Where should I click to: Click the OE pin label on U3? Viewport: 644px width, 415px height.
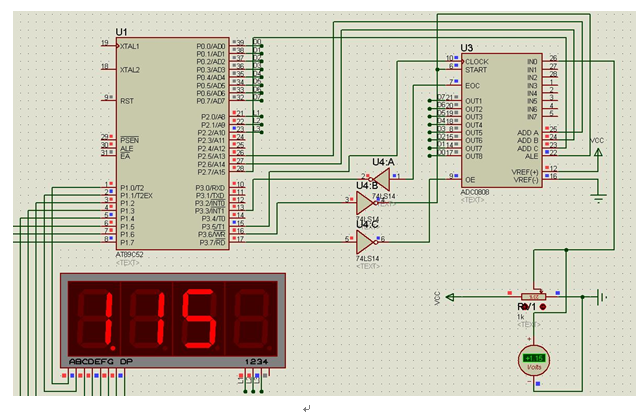pyautogui.click(x=470, y=180)
